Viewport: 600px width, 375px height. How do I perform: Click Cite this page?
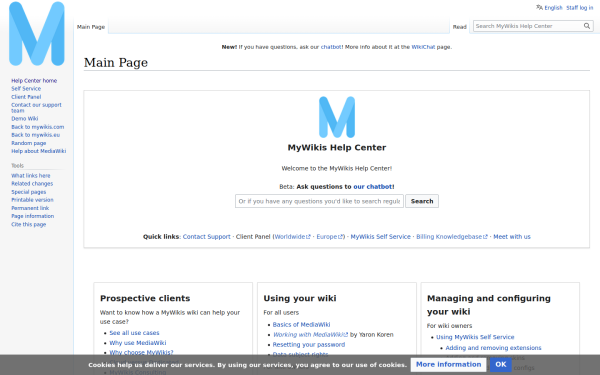click(x=29, y=225)
